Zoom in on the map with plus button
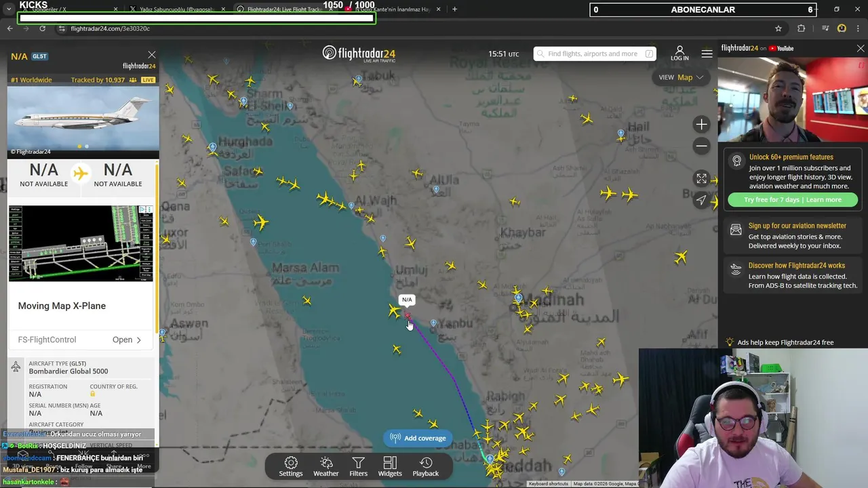 point(701,124)
